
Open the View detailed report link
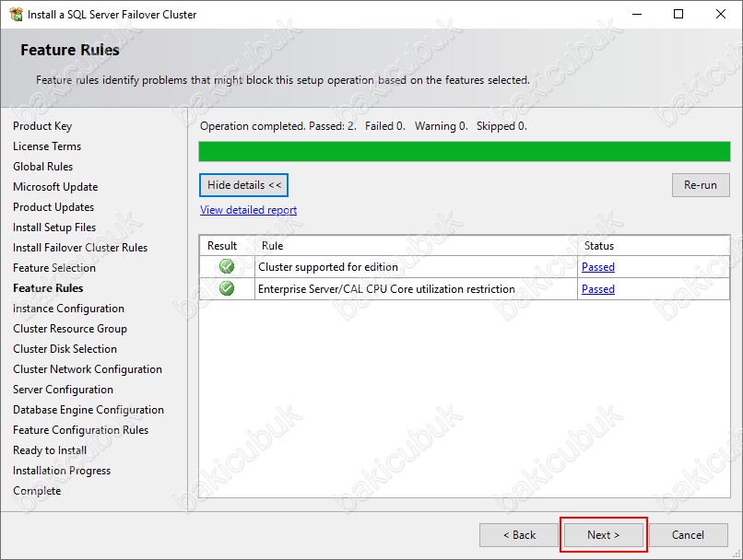(x=248, y=210)
